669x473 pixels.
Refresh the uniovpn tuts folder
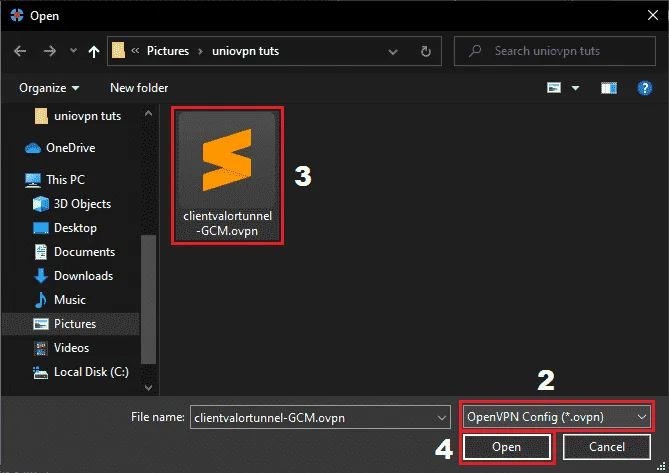(x=425, y=52)
